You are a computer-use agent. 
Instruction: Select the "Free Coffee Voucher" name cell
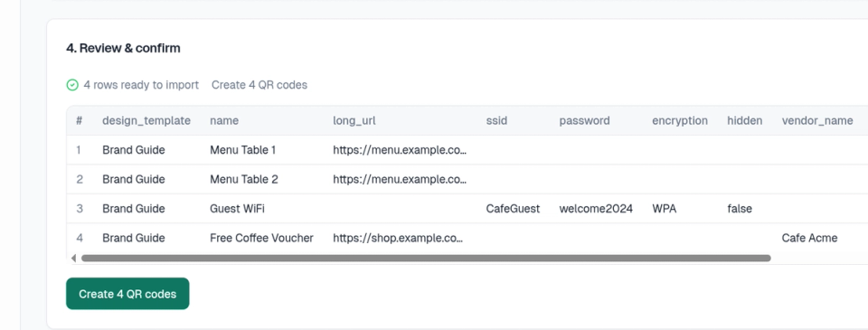261,238
